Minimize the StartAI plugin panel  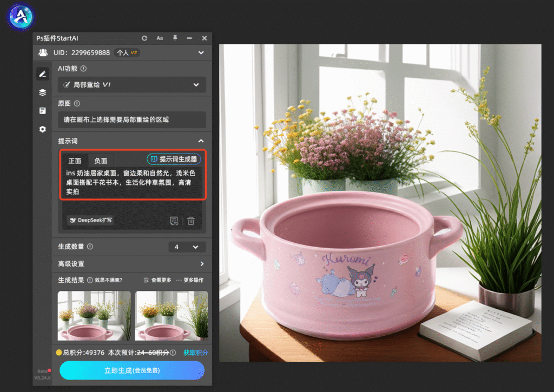click(x=189, y=38)
